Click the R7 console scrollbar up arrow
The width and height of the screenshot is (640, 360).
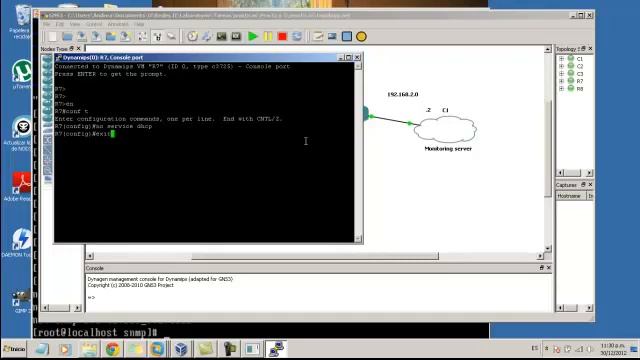[x=358, y=66]
